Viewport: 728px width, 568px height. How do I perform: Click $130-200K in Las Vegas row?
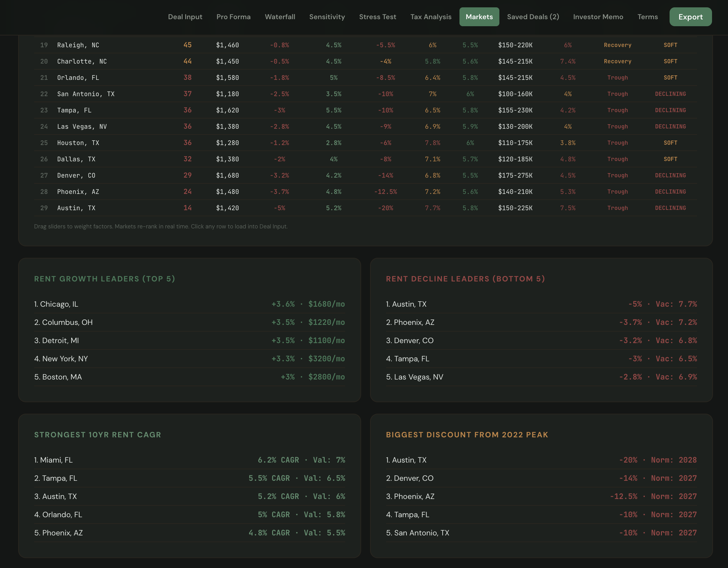click(515, 127)
